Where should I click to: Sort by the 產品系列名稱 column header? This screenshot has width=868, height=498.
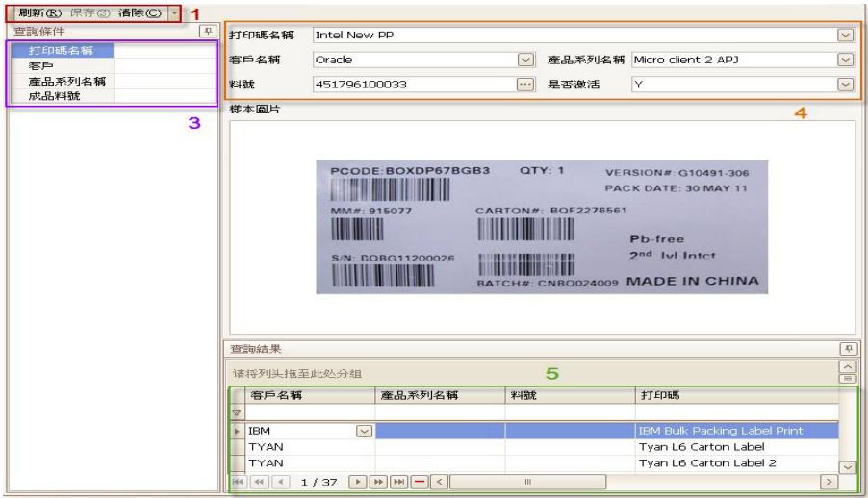click(x=440, y=395)
